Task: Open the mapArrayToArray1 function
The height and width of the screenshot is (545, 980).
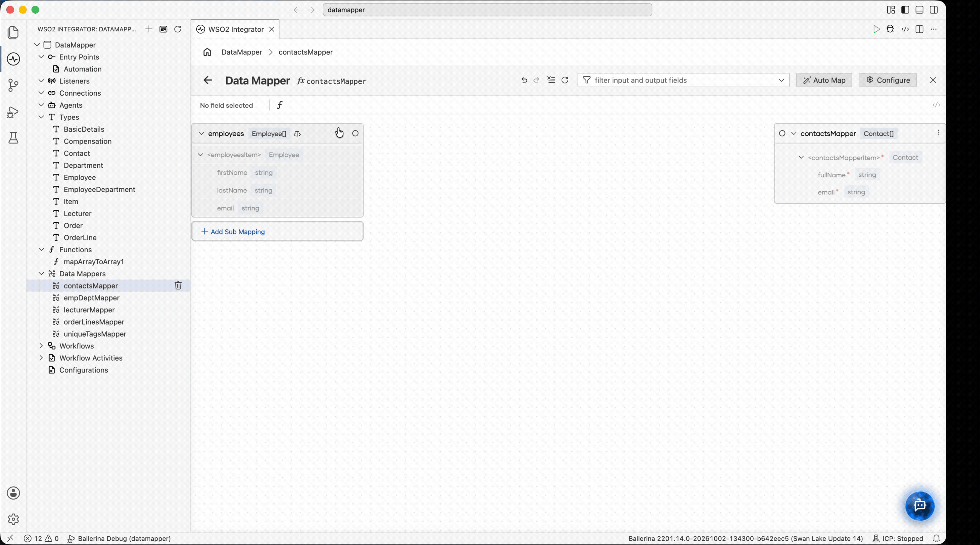Action: click(x=94, y=262)
